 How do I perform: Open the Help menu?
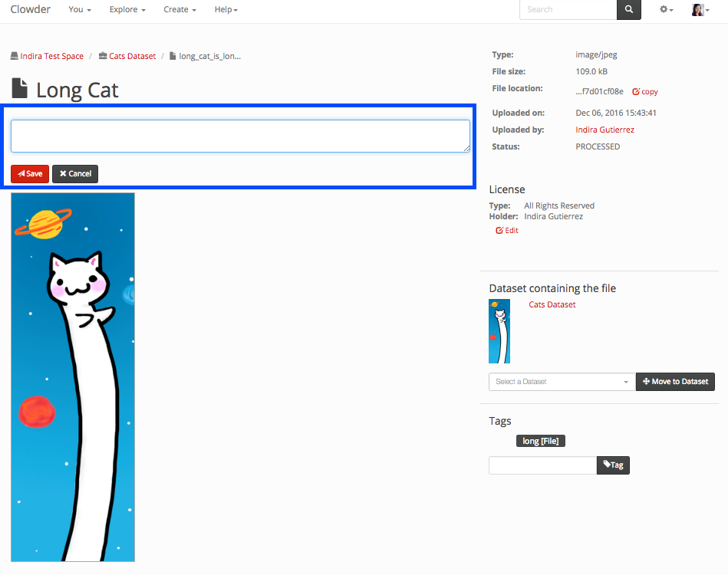[x=226, y=10]
